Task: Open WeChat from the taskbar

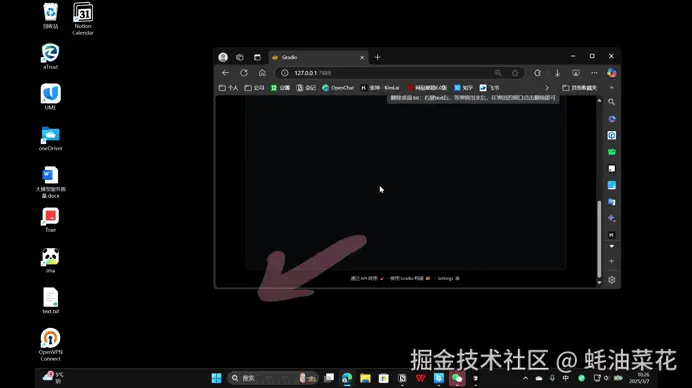Action: pyautogui.click(x=457, y=378)
